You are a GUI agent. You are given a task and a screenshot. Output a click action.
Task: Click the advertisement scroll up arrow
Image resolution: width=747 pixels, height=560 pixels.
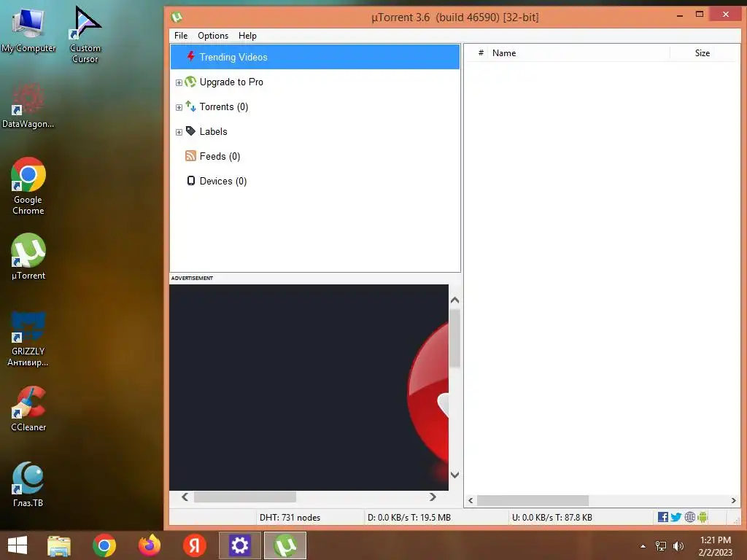coord(454,300)
